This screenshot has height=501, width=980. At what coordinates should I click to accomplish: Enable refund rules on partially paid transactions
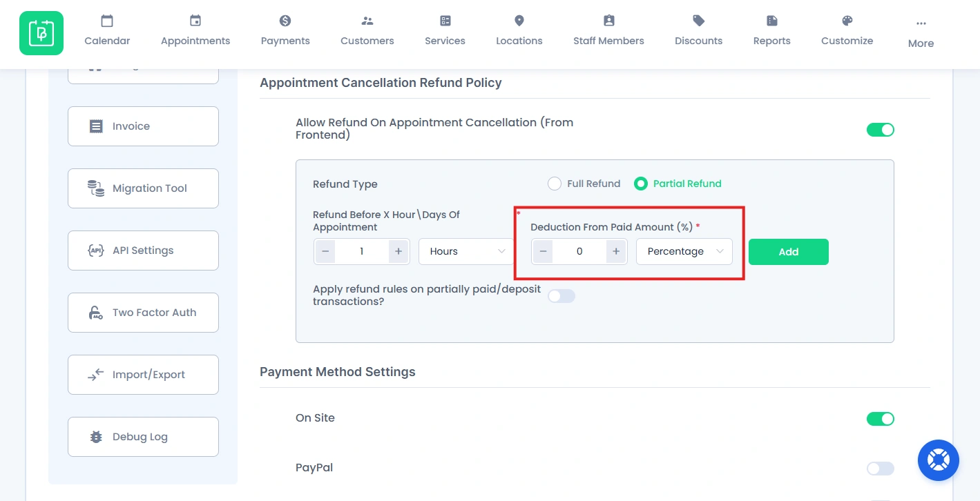[561, 296]
